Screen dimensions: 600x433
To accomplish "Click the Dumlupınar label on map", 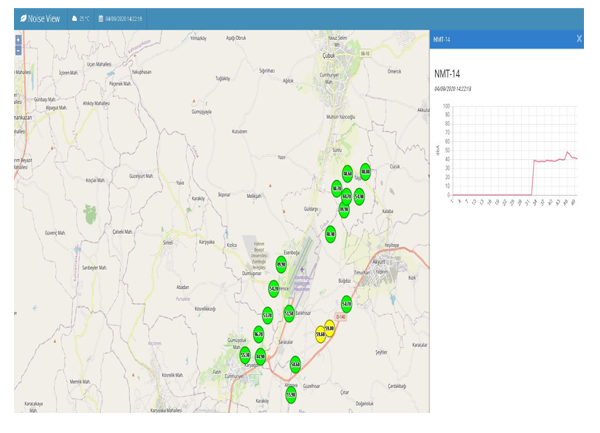I will coord(252,273).
